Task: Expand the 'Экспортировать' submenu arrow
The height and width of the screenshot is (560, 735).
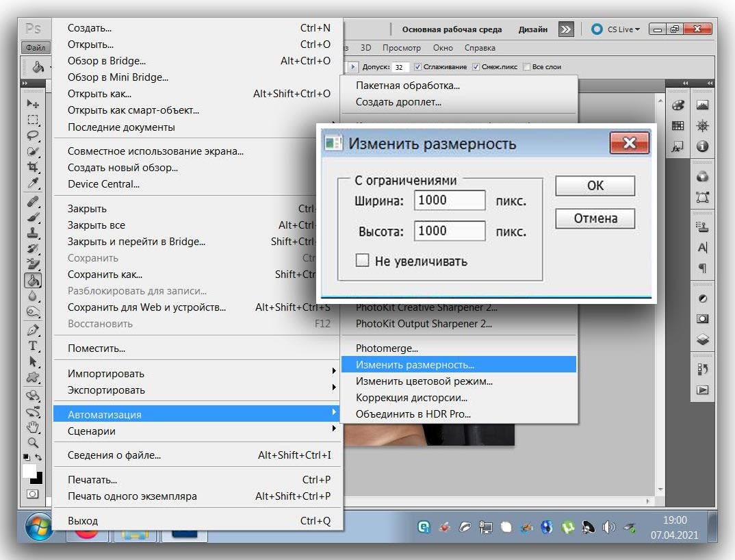Action: pyautogui.click(x=334, y=387)
